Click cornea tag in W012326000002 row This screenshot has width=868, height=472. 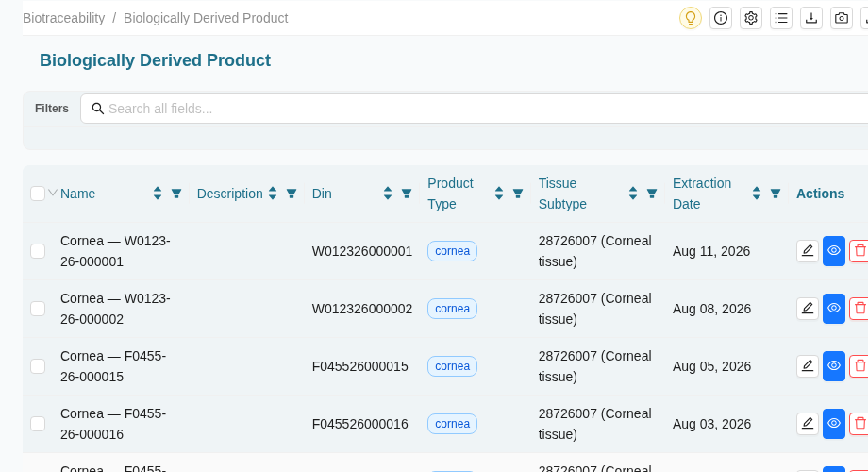452,309
